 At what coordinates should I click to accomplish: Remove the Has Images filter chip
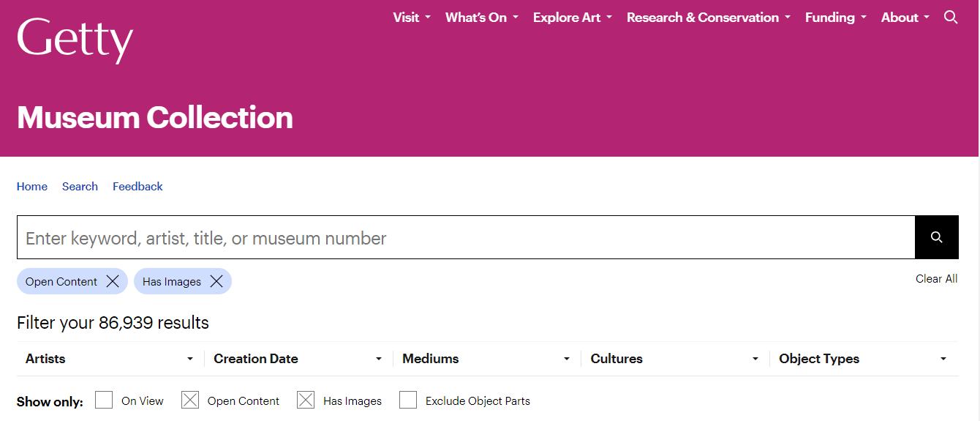[216, 281]
